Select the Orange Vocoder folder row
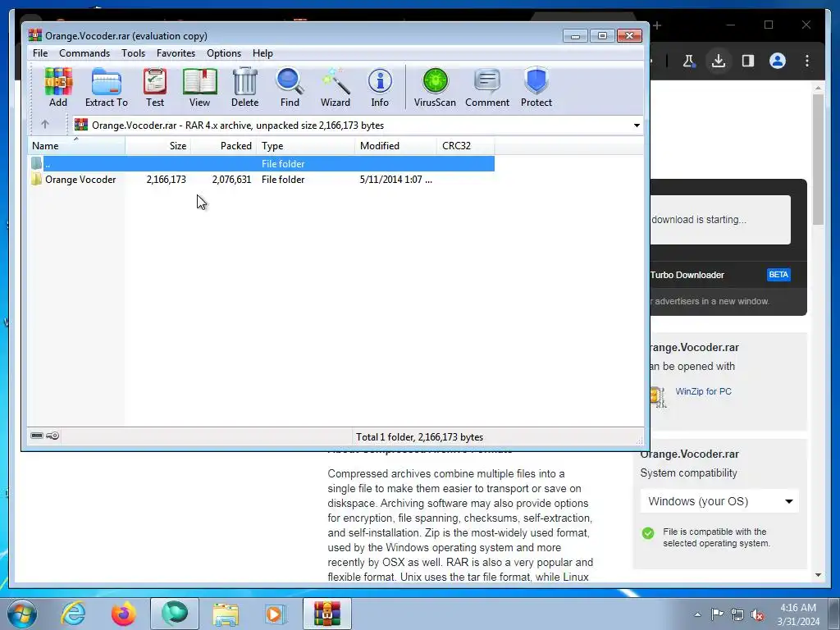Image resolution: width=840 pixels, height=630 pixels. [262, 180]
